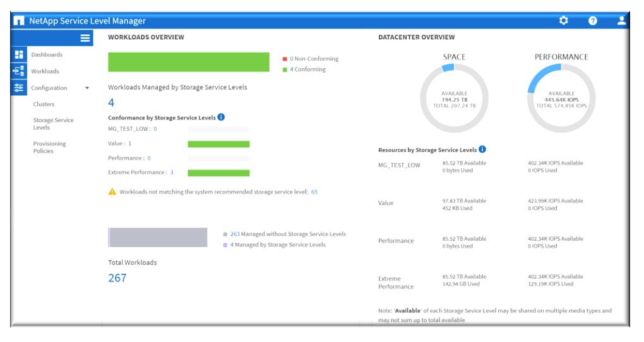
Task: Click the Configuration sliders icon
Action: 19,88
